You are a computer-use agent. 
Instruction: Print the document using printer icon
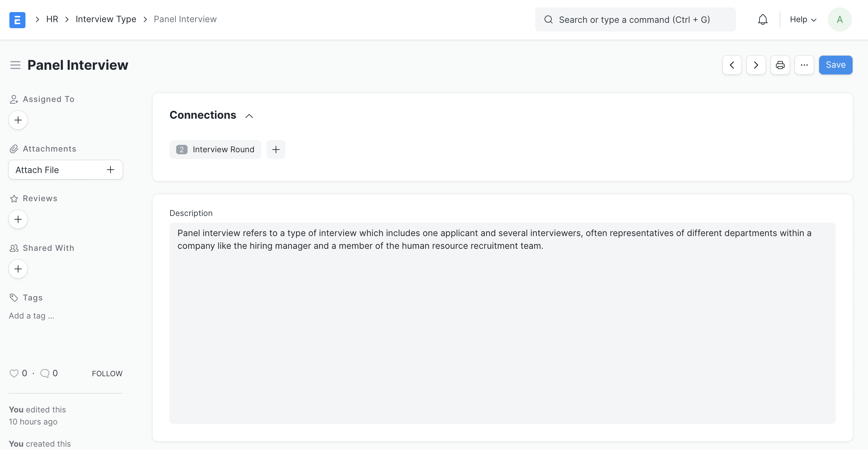click(780, 65)
